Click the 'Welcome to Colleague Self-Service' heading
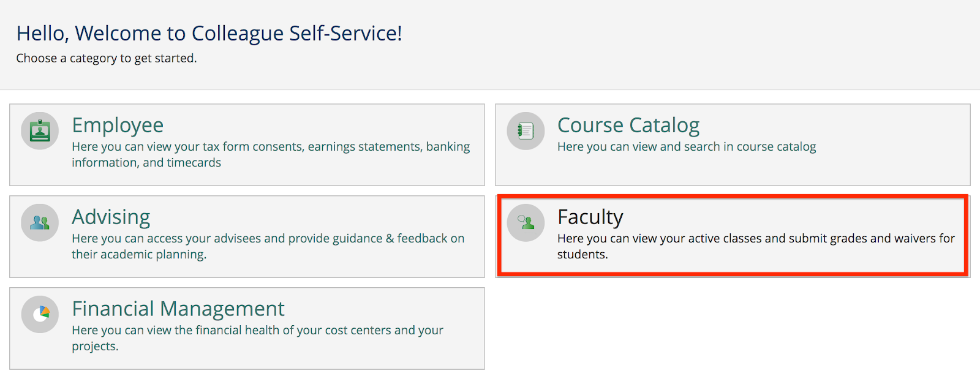The width and height of the screenshot is (980, 379). click(x=209, y=33)
